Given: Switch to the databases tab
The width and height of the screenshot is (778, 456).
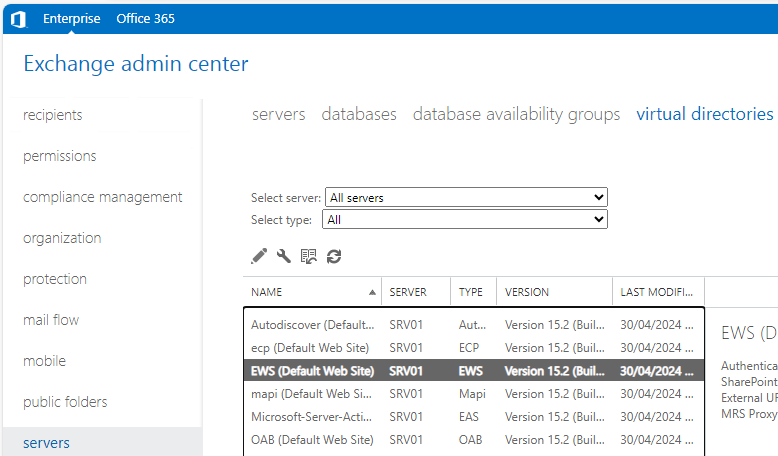Looking at the screenshot, I should [359, 114].
